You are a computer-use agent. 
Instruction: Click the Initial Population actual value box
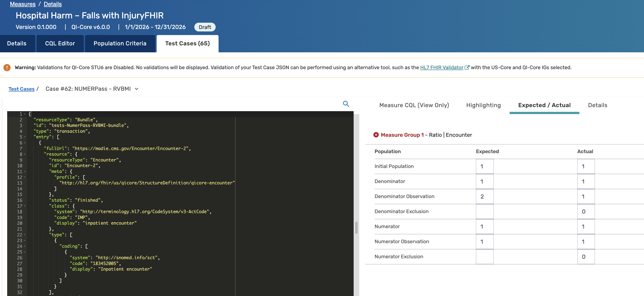[x=586, y=167]
